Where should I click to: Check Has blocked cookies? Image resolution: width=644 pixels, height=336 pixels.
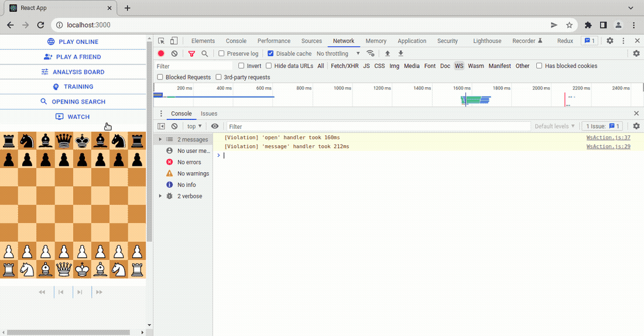(x=539, y=66)
